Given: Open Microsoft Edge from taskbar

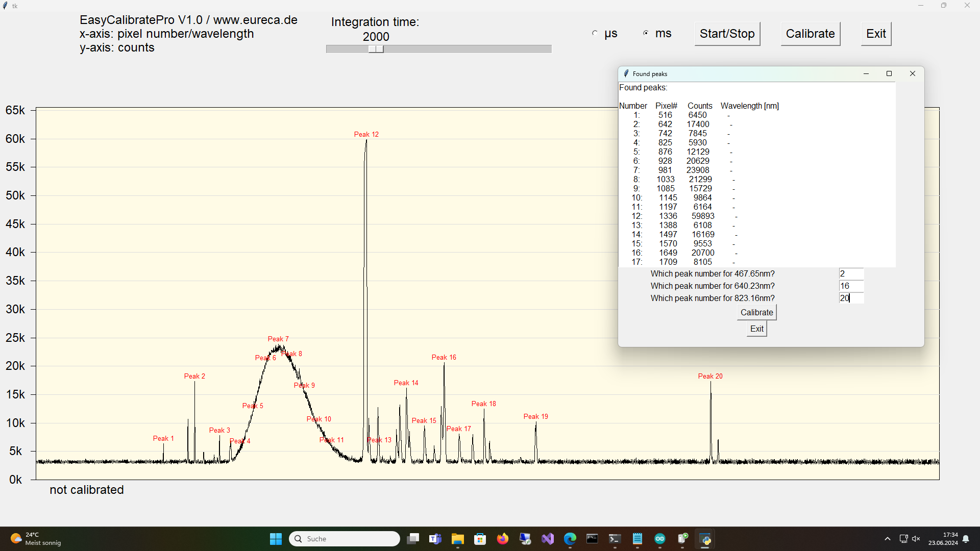Looking at the screenshot, I should tap(570, 539).
